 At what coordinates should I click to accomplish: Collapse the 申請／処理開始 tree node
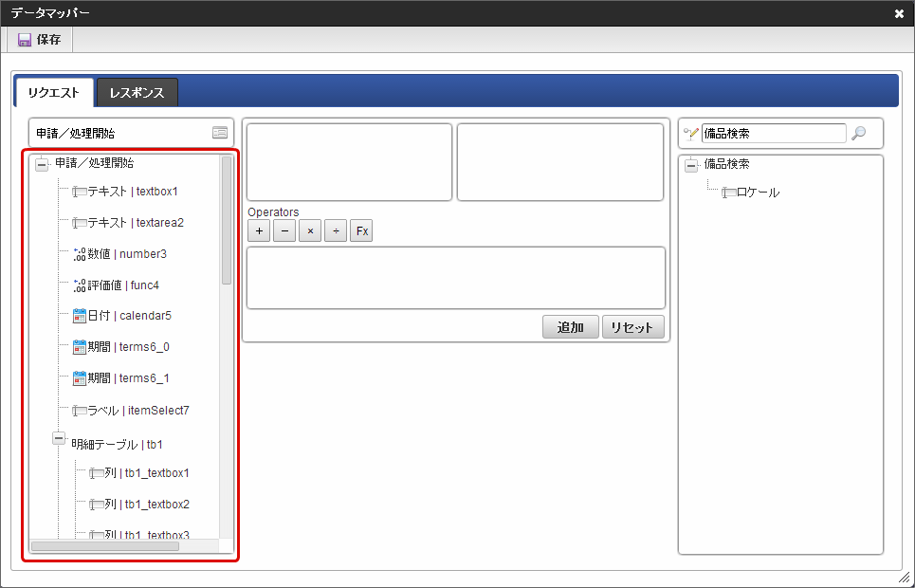[x=40, y=163]
